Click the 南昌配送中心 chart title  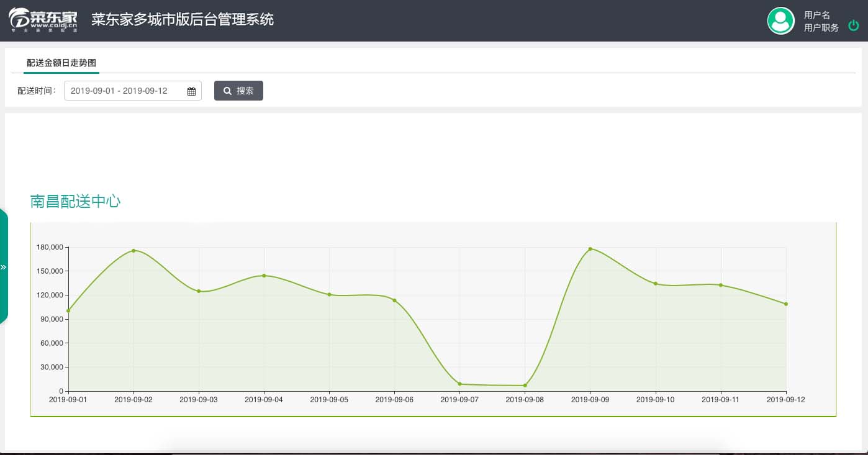click(75, 201)
